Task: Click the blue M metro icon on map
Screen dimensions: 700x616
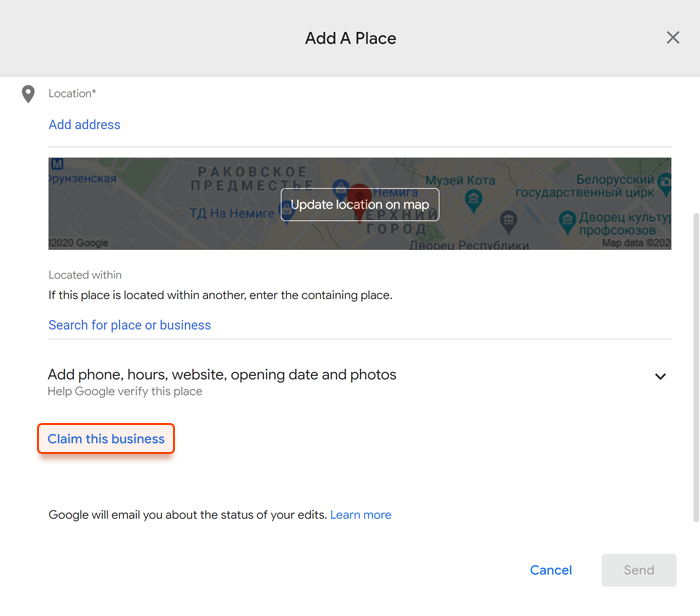Action: pos(57,164)
